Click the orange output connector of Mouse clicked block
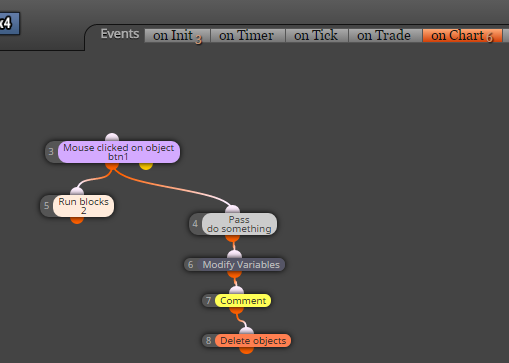The height and width of the screenshot is (363, 509). pyautogui.click(x=112, y=166)
